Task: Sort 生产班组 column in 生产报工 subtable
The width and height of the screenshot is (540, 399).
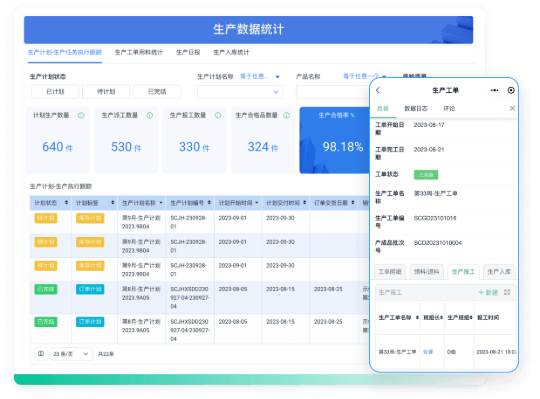Action: coord(471,317)
